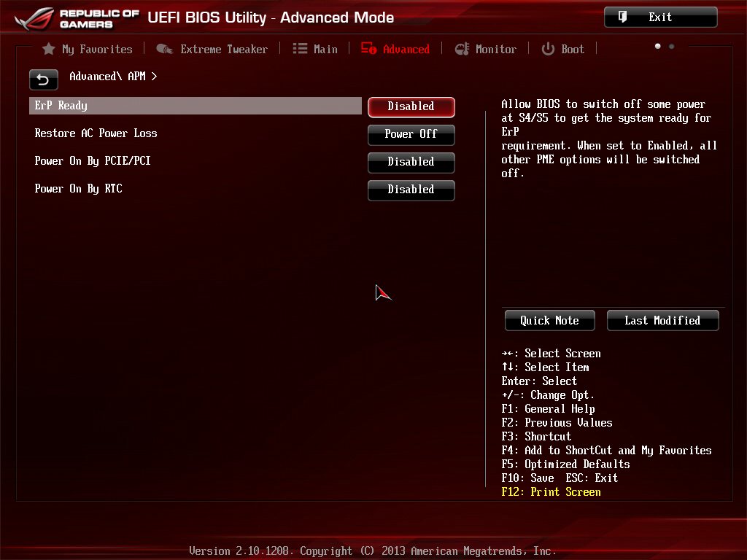Click the ROG logo
The width and height of the screenshot is (747, 560).
click(x=34, y=18)
